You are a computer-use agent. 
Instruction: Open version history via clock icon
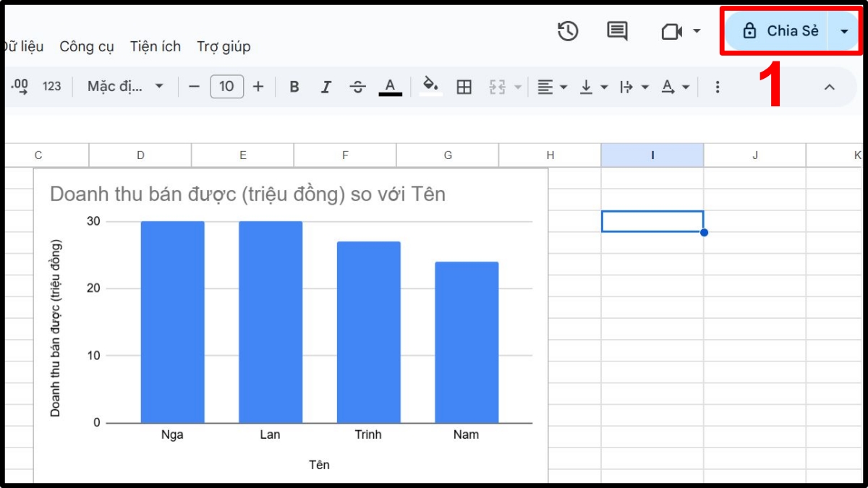pos(569,31)
